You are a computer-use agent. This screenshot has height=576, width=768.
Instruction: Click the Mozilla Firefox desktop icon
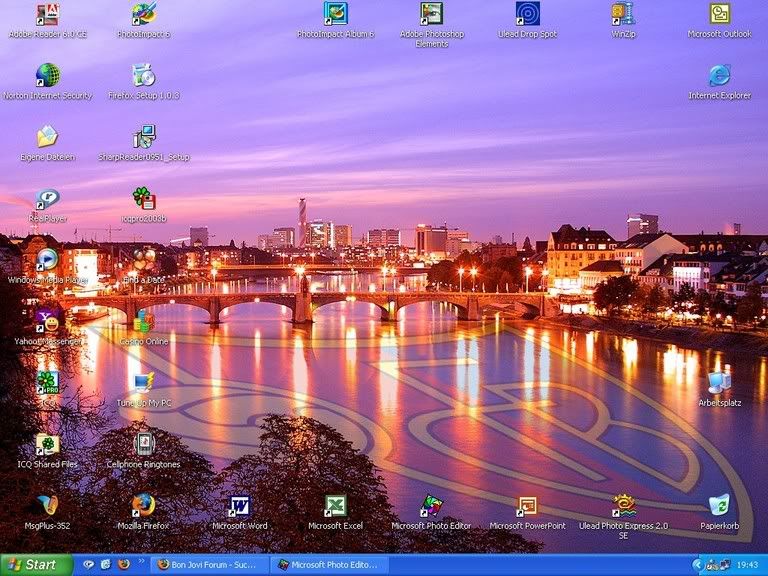coord(143,506)
